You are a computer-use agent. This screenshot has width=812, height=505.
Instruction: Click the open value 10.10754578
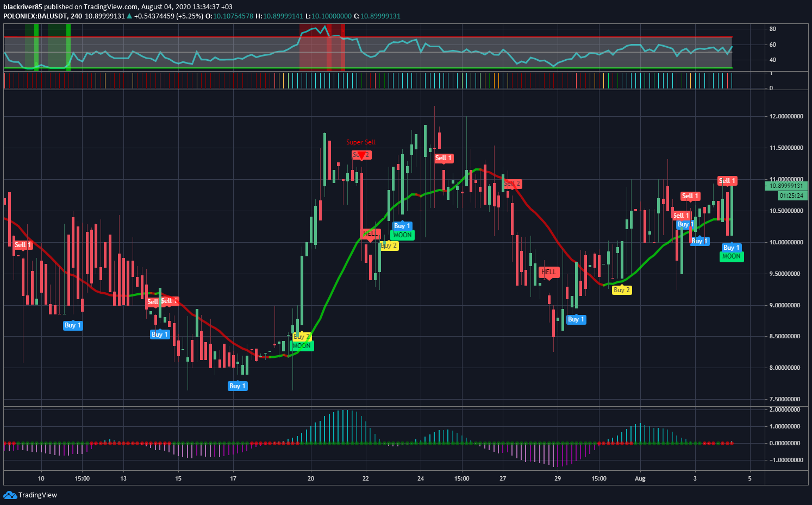pyautogui.click(x=233, y=16)
